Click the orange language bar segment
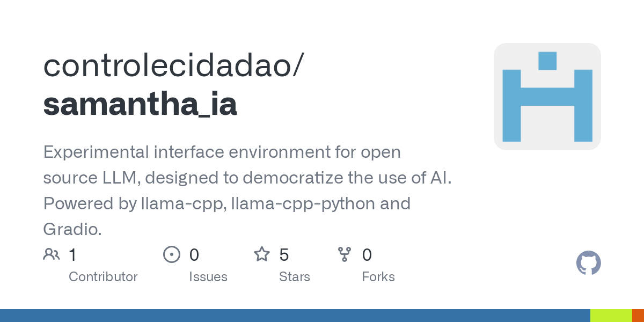This screenshot has width=644, height=322. pos(638,316)
